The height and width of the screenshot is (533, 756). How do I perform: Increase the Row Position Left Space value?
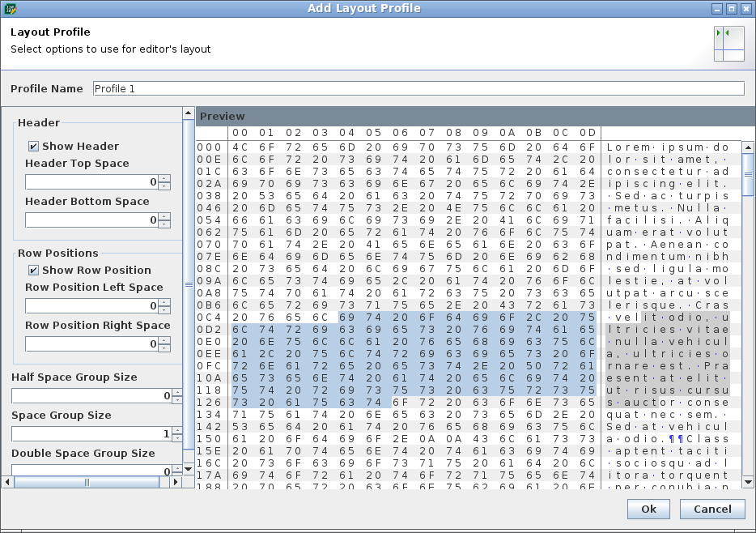[x=165, y=303]
